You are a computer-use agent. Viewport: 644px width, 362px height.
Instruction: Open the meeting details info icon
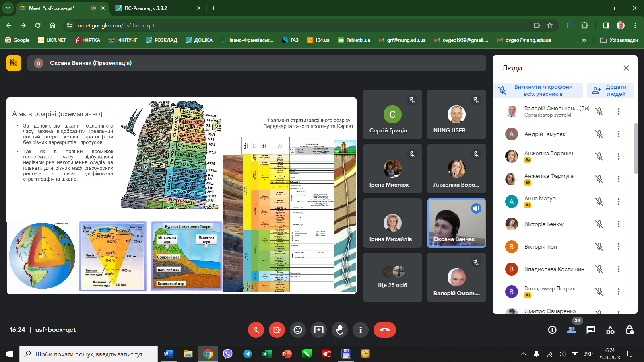552,330
